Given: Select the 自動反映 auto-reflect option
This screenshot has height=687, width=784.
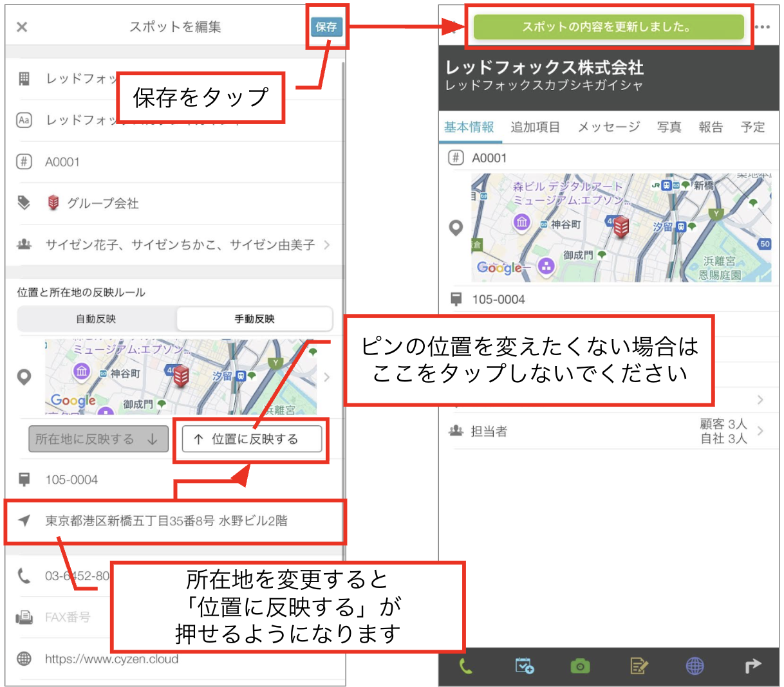Looking at the screenshot, I should 96,319.
